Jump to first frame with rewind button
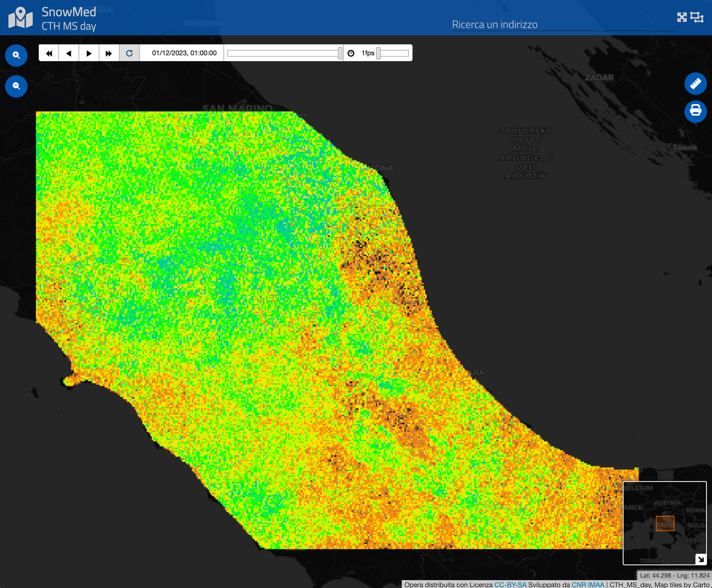Viewport: 712px width, 588px height. (49, 53)
